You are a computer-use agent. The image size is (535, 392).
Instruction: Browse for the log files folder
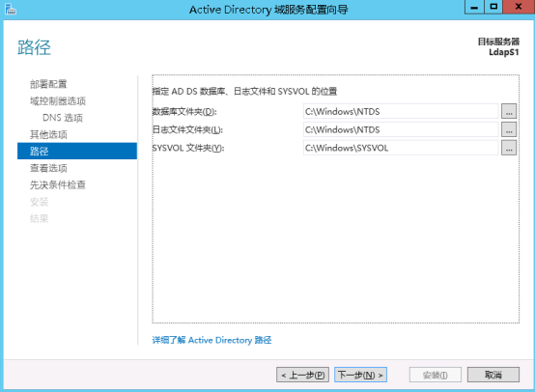pyautogui.click(x=509, y=129)
